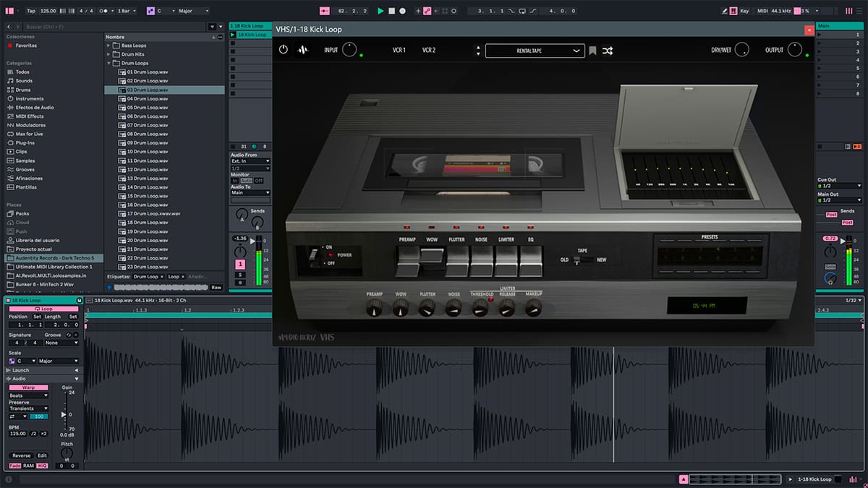Open the Samples category

(25, 160)
